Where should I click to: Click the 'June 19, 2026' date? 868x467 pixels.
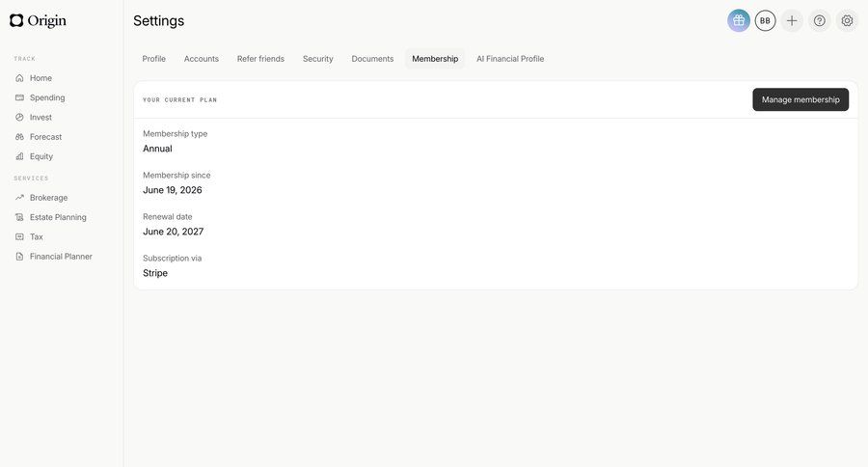coord(173,190)
